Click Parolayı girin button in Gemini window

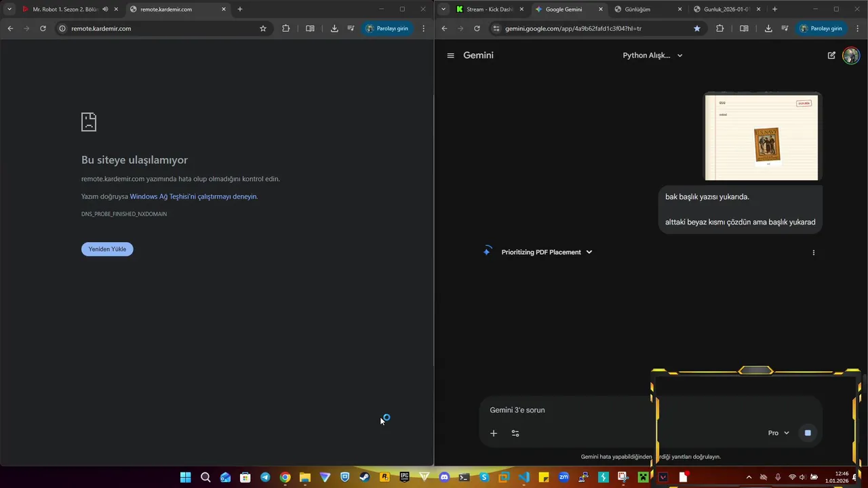[x=821, y=28]
